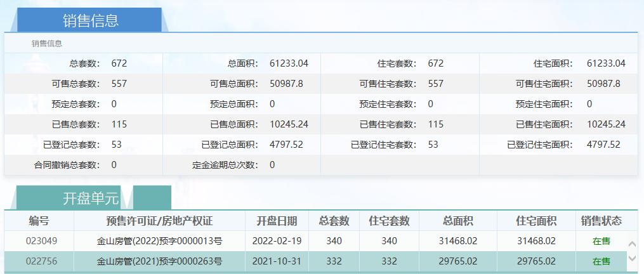
Task: Click opening date 2021-10-31
Action: 277,261
